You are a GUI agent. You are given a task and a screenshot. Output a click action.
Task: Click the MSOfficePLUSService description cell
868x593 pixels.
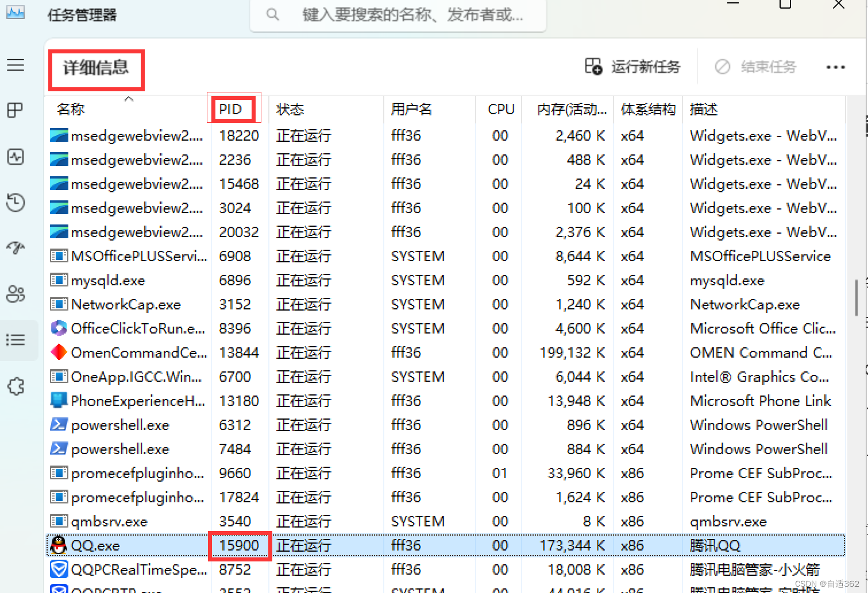761,256
